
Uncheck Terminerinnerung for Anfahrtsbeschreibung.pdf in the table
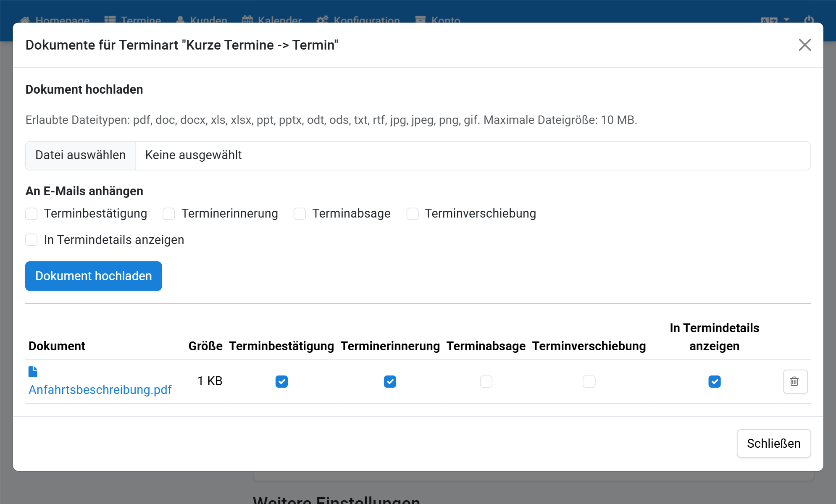pyautogui.click(x=390, y=381)
